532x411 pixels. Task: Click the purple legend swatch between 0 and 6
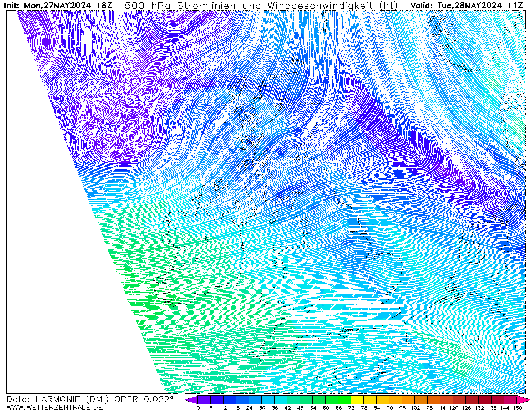pyautogui.click(x=204, y=400)
